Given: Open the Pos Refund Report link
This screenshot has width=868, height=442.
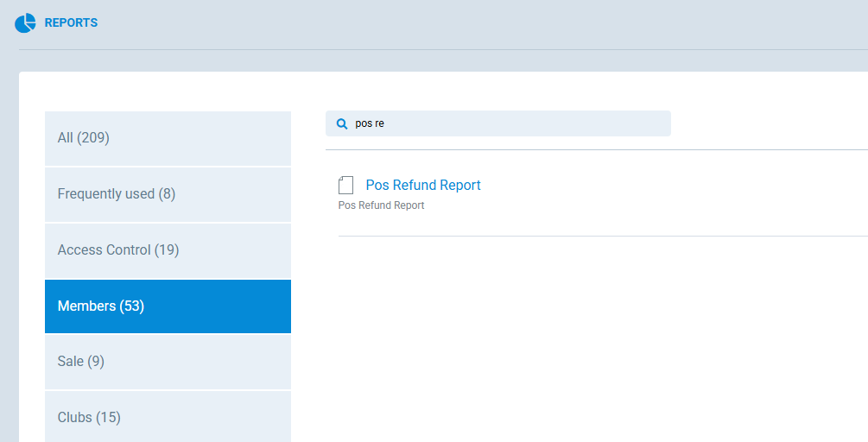Looking at the screenshot, I should click(423, 185).
